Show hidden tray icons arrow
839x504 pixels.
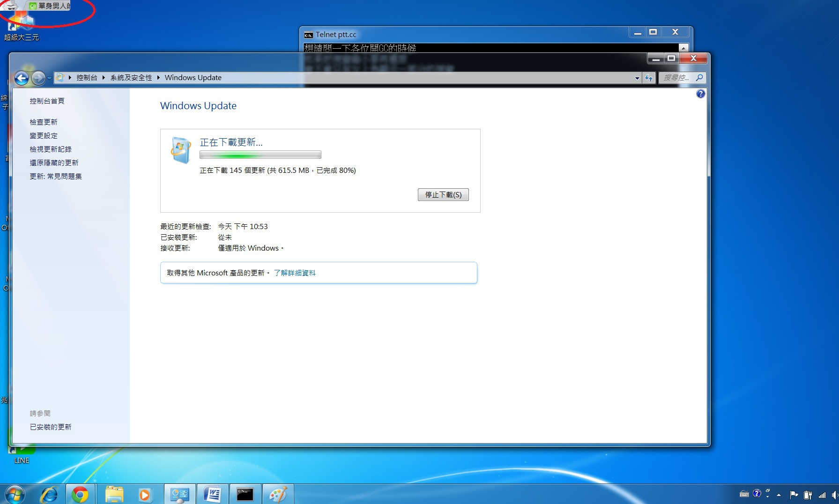pyautogui.click(x=779, y=495)
